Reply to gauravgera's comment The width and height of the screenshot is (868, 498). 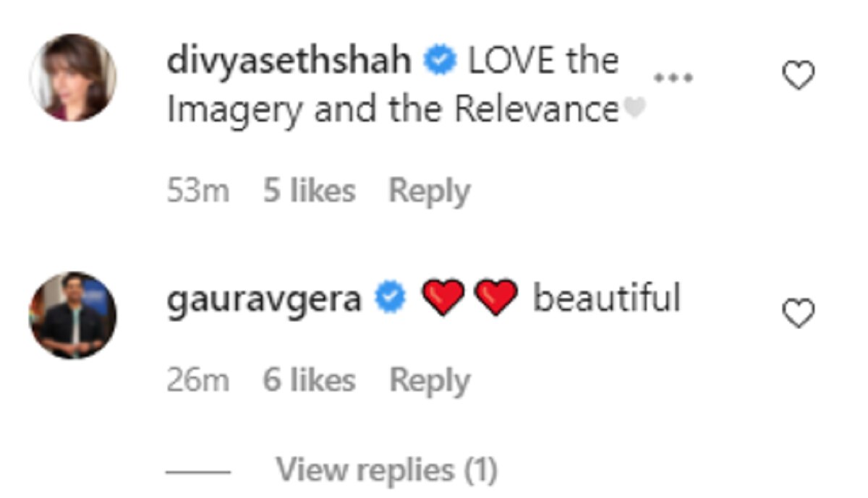click(430, 381)
